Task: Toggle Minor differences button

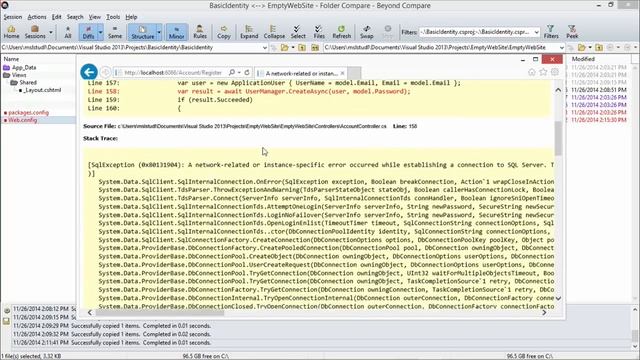Action: tap(176, 32)
